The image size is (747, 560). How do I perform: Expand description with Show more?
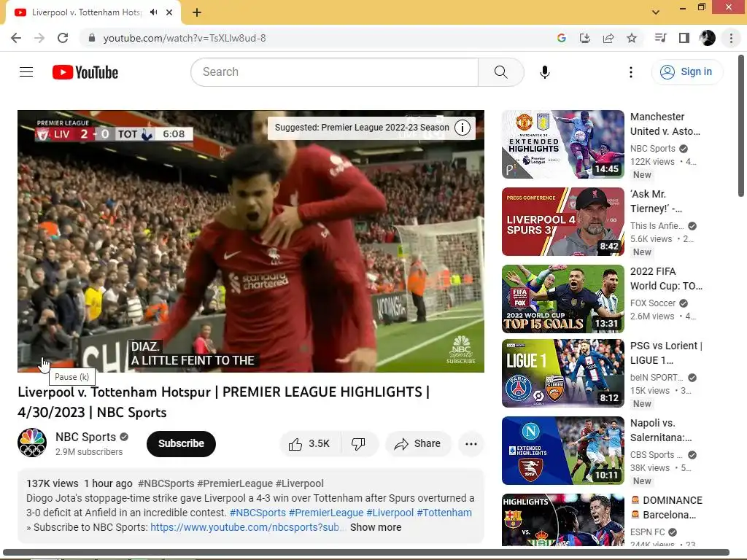(x=376, y=528)
